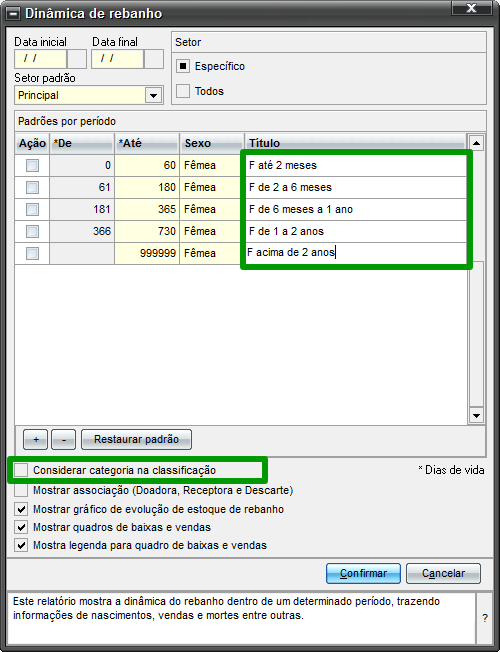Click the *De column header

point(82,143)
